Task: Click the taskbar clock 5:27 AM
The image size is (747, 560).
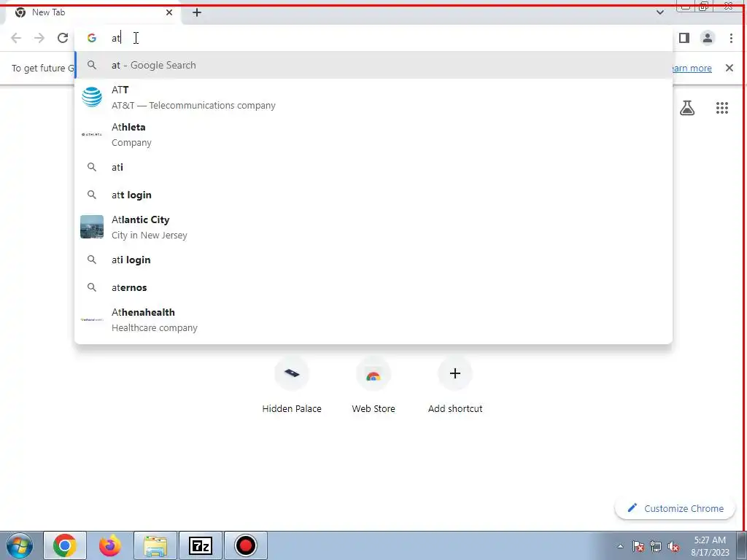Action: [710, 546]
